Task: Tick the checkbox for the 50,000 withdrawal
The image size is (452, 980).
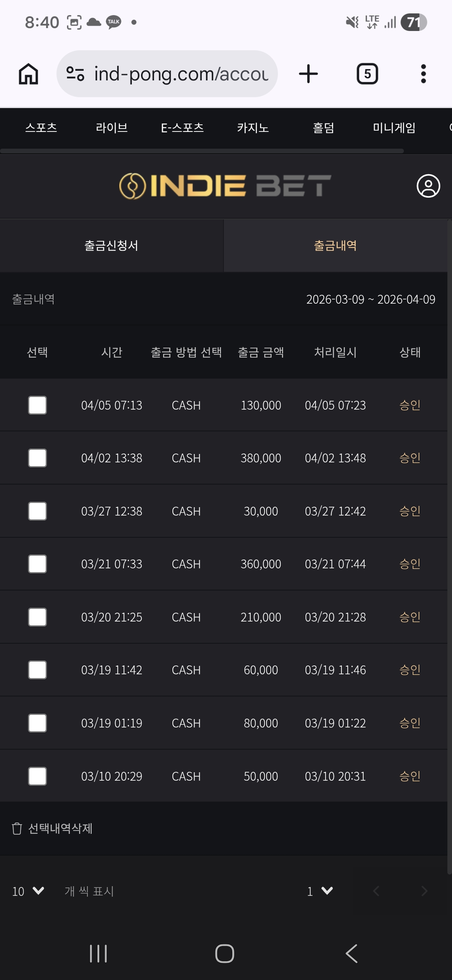Action: coord(37,776)
